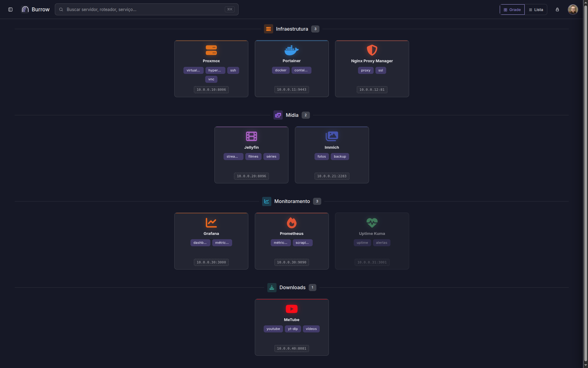Click the vnc tag on Proxmox
The height and width of the screenshot is (368, 588).
211,79
